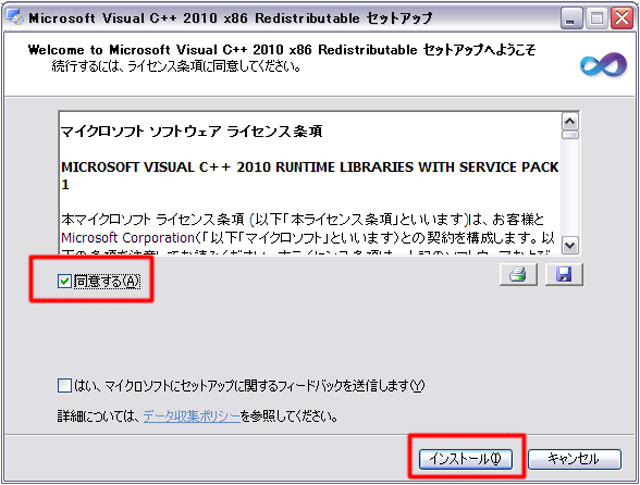Image resolution: width=640 pixels, height=485 pixels.
Task: Enable sending setup feedback to Microsoft checkbox
Action: click(x=64, y=385)
